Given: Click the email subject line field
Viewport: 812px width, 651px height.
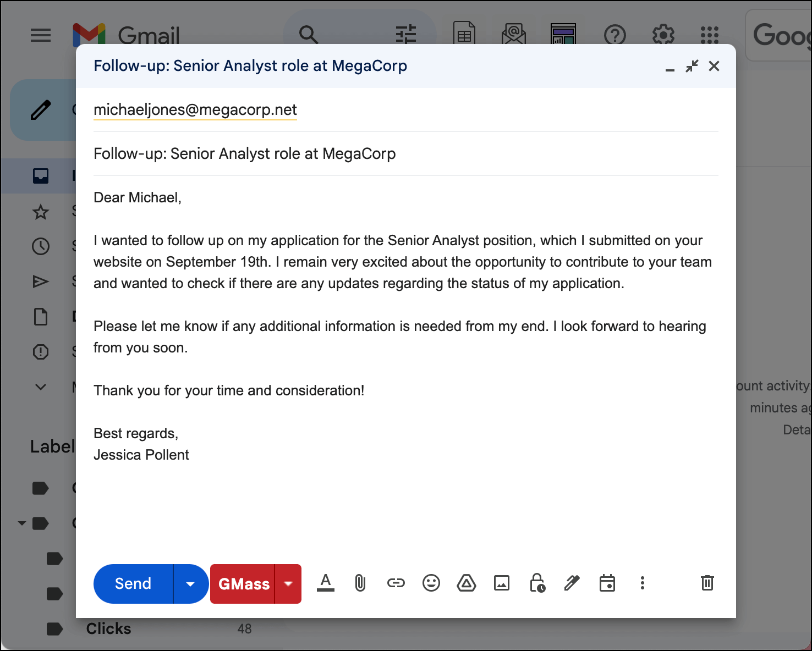Looking at the screenshot, I should (406, 153).
